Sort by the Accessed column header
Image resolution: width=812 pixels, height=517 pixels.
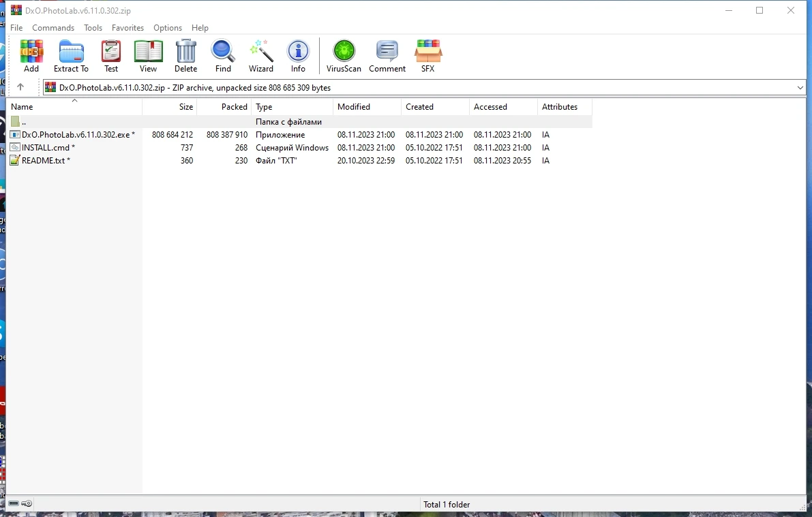tap(504, 107)
